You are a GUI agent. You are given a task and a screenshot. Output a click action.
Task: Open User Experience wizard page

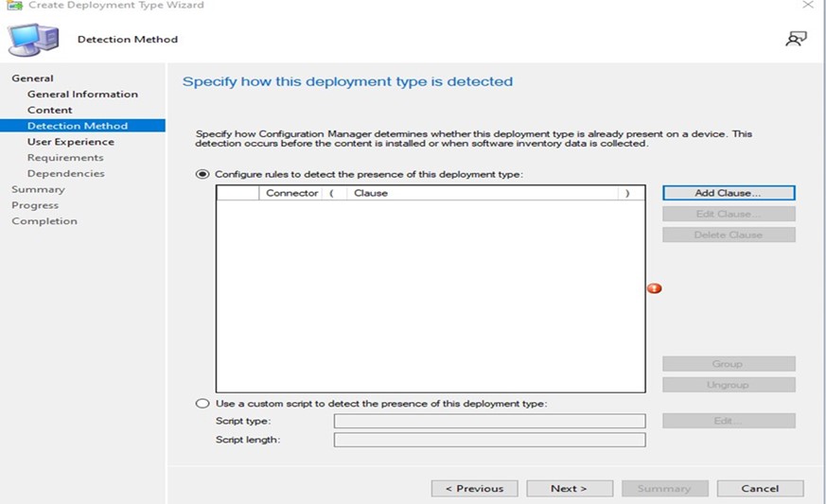[x=71, y=142]
